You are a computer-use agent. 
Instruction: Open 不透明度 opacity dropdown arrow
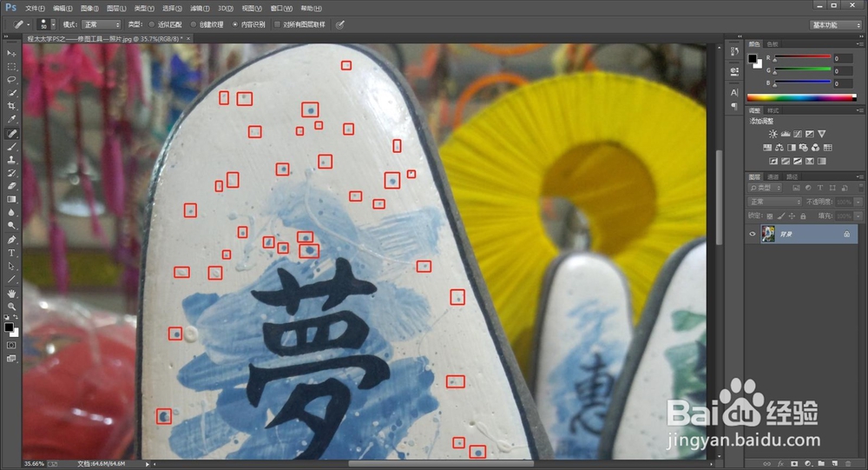coord(858,202)
